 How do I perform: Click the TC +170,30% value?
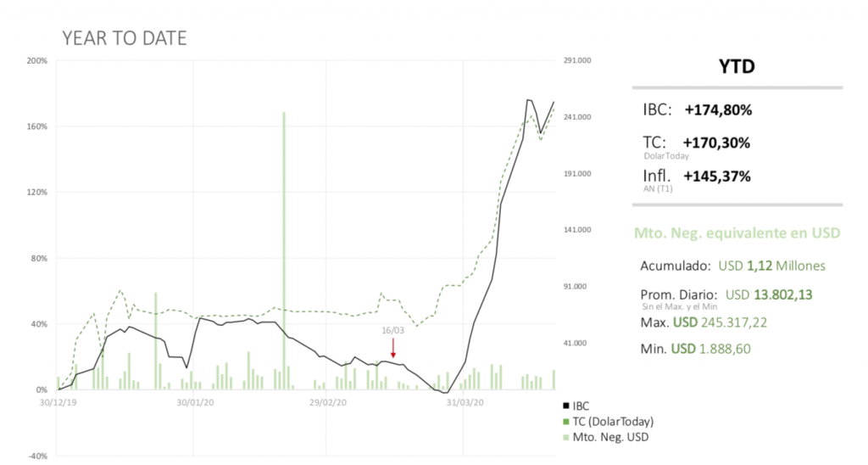[716, 143]
